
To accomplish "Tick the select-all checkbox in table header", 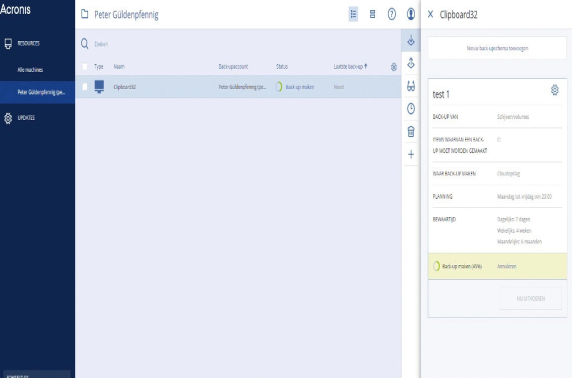I will click(85, 66).
